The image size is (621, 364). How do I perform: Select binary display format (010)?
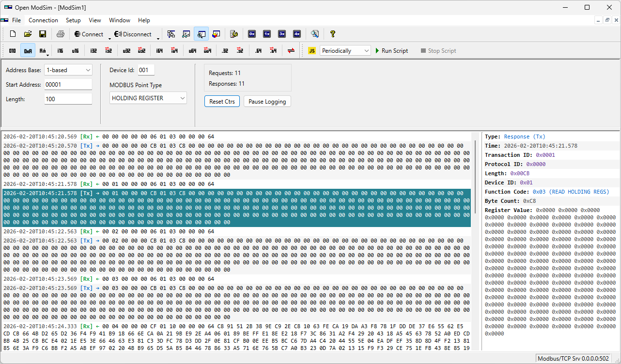click(x=12, y=50)
